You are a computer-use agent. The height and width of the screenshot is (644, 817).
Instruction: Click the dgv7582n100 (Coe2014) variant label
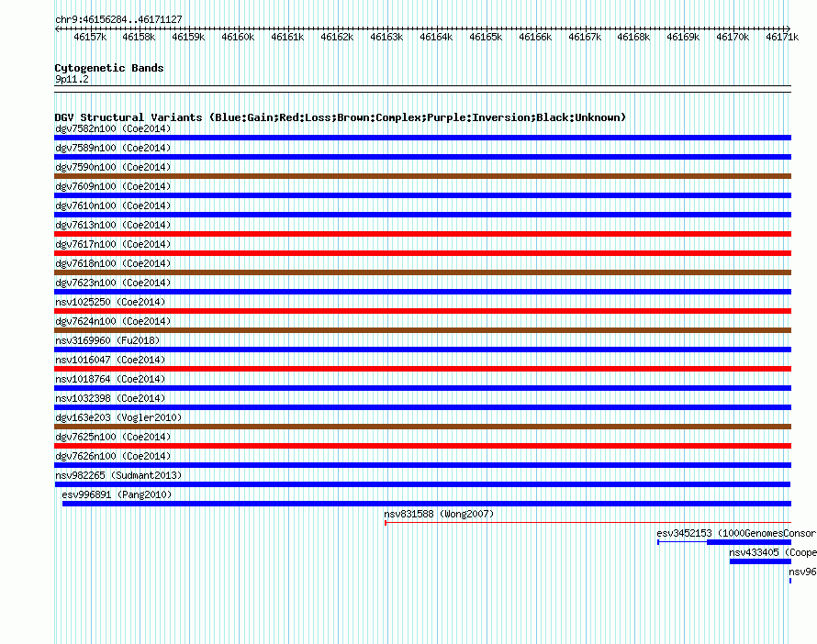[113, 128]
